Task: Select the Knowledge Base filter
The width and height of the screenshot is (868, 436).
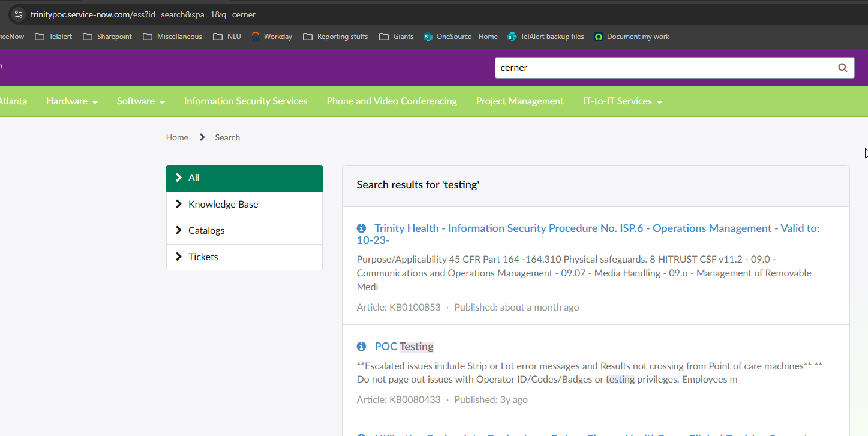Action: click(223, 205)
